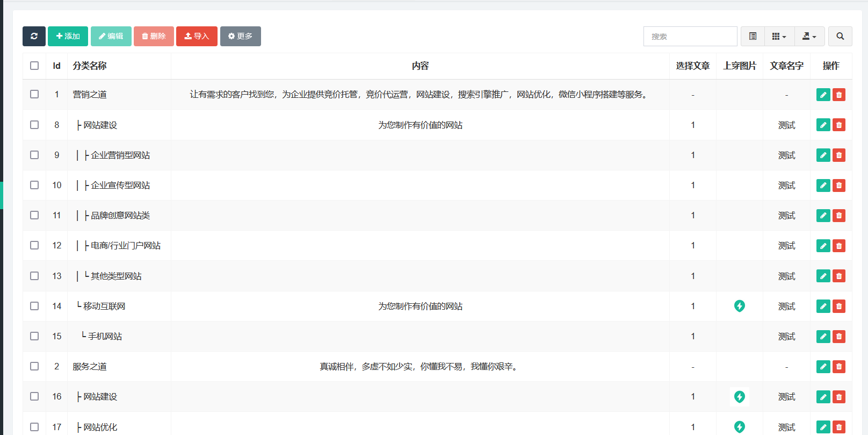Check the box for 服务之道 row
The width and height of the screenshot is (868, 435).
(x=34, y=366)
